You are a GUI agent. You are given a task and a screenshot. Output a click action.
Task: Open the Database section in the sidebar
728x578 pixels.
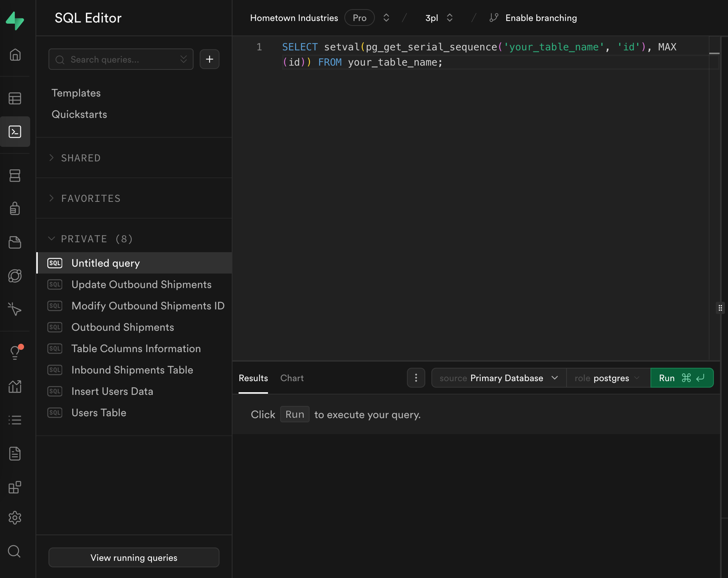pyautogui.click(x=15, y=175)
